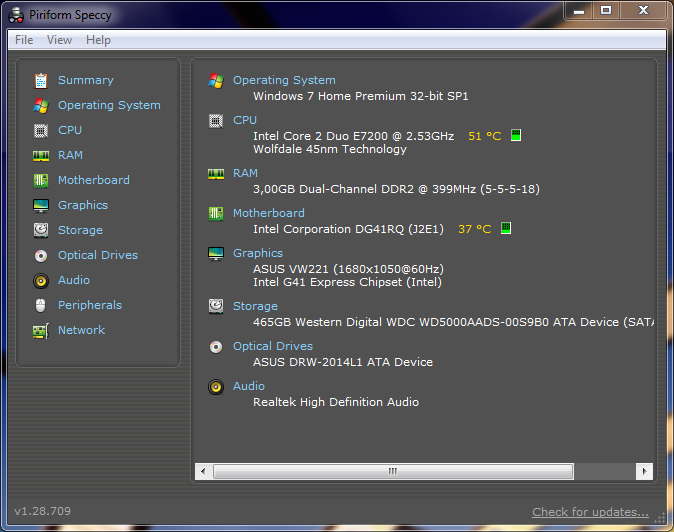
Task: Click the Peripherals mouse icon in sidebar
Action: [40, 306]
